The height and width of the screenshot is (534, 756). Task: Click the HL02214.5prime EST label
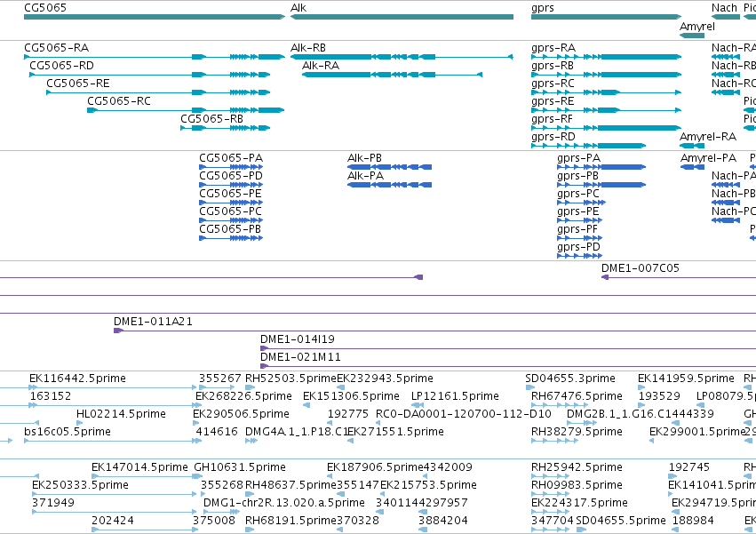[121, 414]
